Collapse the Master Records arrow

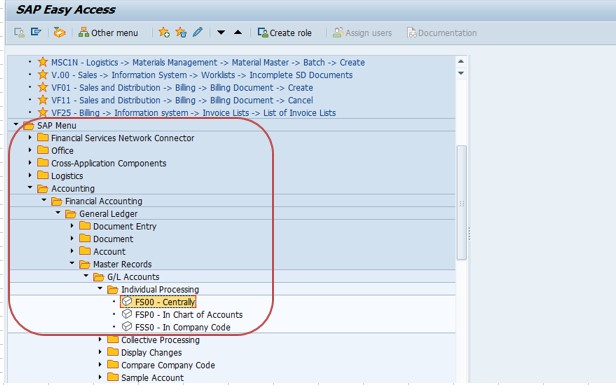click(x=72, y=263)
